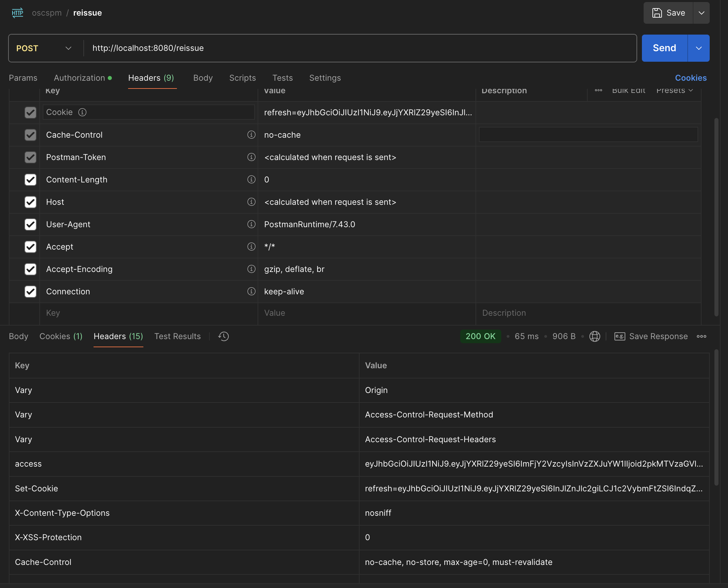This screenshot has width=728, height=588.
Task: Click info icon for User-Agent header
Action: [251, 224]
